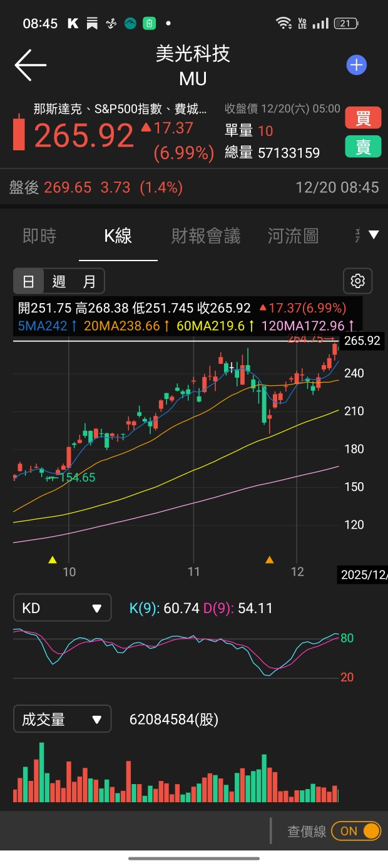Viewport: 388px width, 868px height.
Task: Toggle the 查價線 ON switch
Action: (356, 831)
